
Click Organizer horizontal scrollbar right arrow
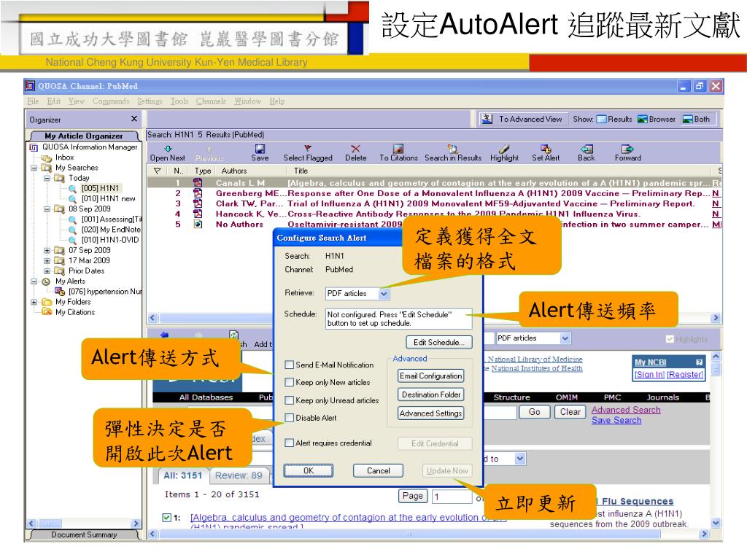tap(136, 524)
